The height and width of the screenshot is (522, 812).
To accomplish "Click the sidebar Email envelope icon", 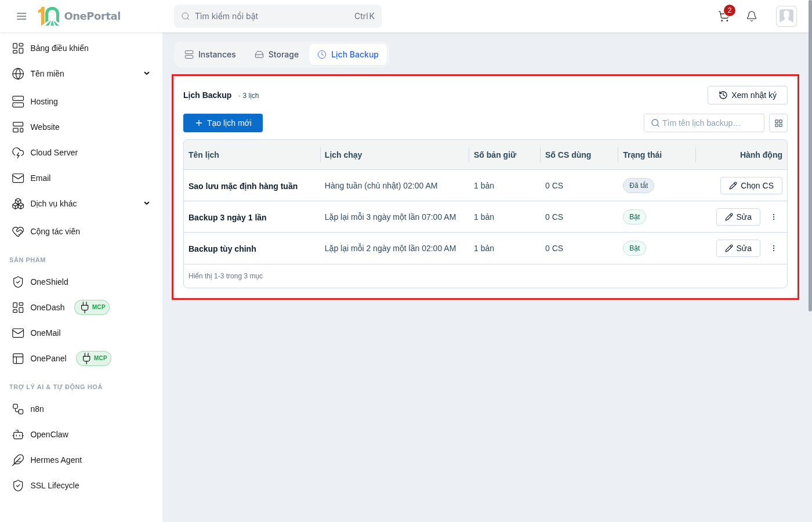I will 18,178.
